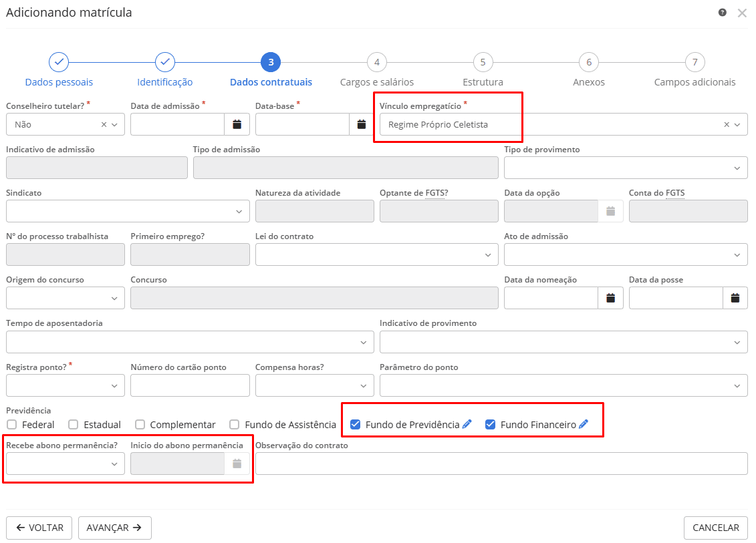The image size is (756, 543).
Task: Expand the Recebe abono permanência dropdown
Action: click(x=66, y=464)
